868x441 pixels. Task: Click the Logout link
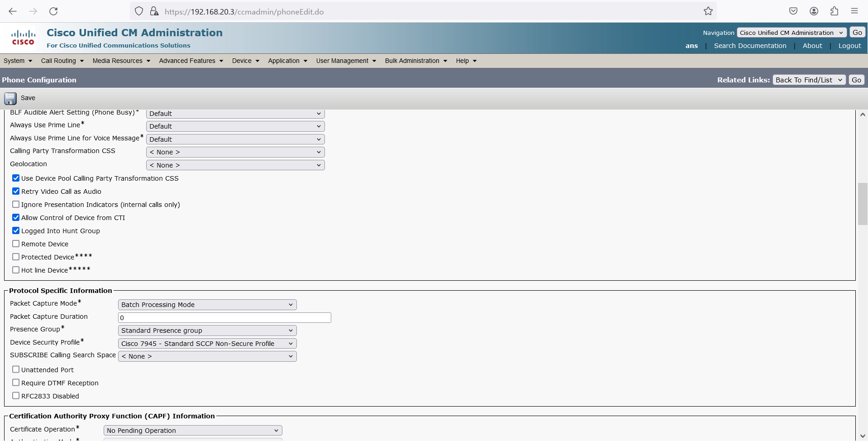(x=849, y=46)
